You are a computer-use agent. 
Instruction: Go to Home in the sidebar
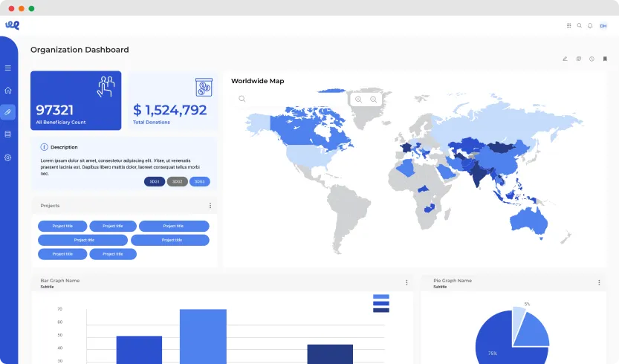pos(8,90)
